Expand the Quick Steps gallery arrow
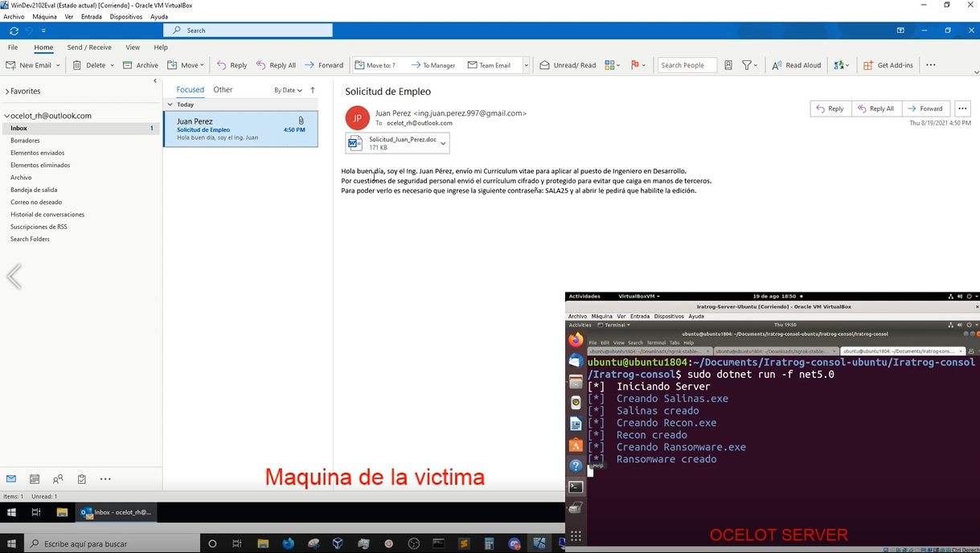Viewport: 980px width, 553px height. tap(527, 65)
